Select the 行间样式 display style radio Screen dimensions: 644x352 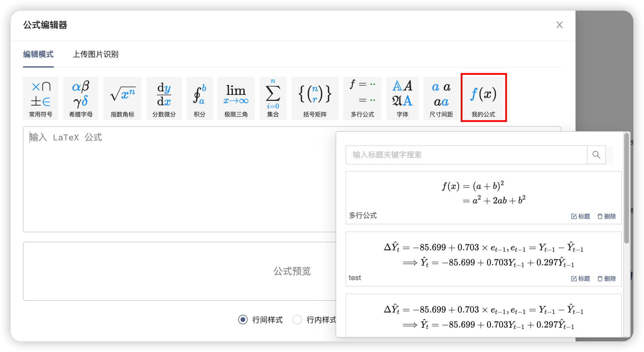tap(243, 320)
